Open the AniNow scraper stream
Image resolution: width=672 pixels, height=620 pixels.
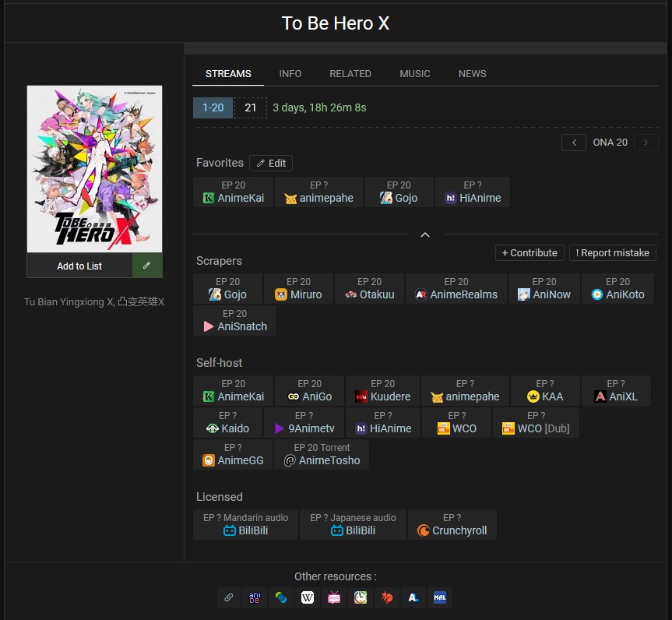[x=544, y=288]
